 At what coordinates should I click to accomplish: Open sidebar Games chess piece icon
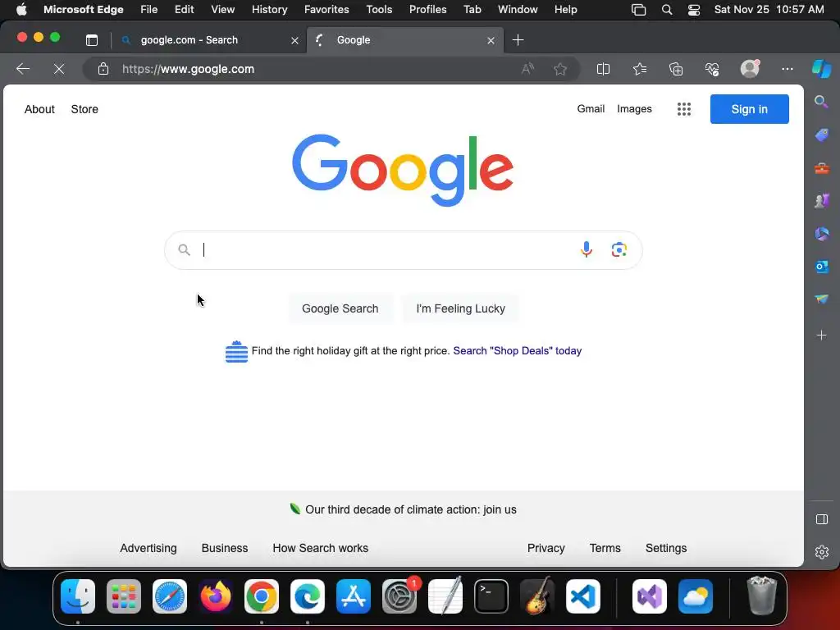point(821,200)
